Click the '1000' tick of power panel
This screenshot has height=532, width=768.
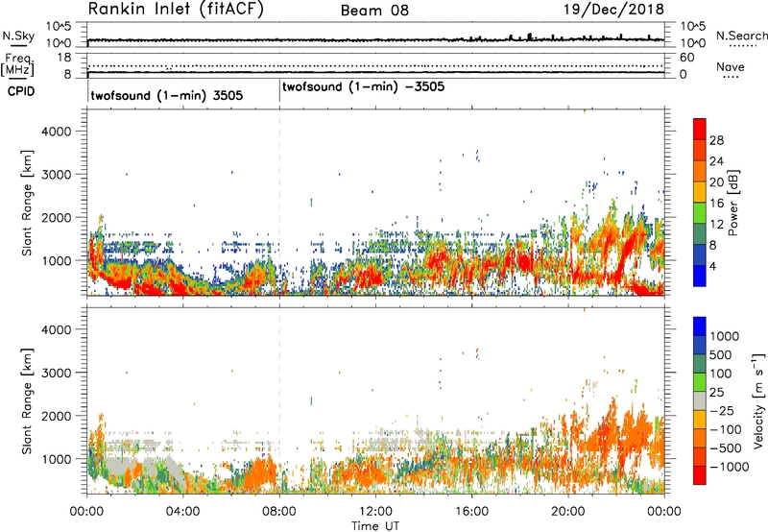coord(56,260)
